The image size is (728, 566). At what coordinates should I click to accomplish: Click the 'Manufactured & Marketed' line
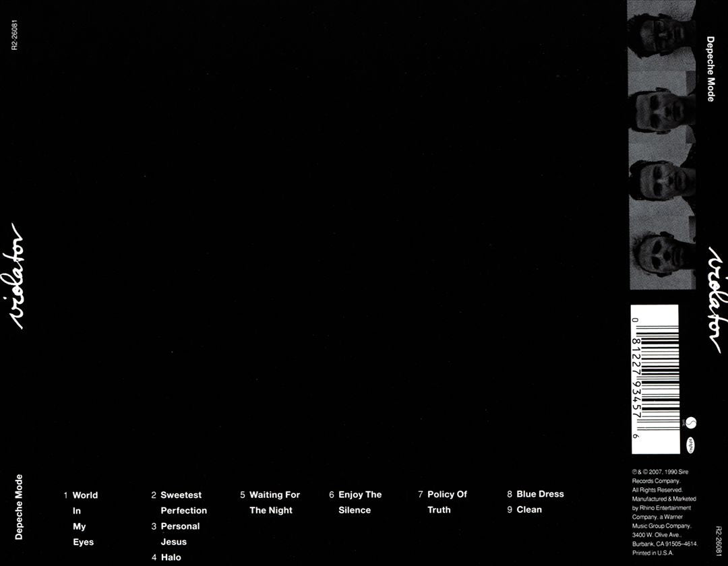click(x=664, y=499)
